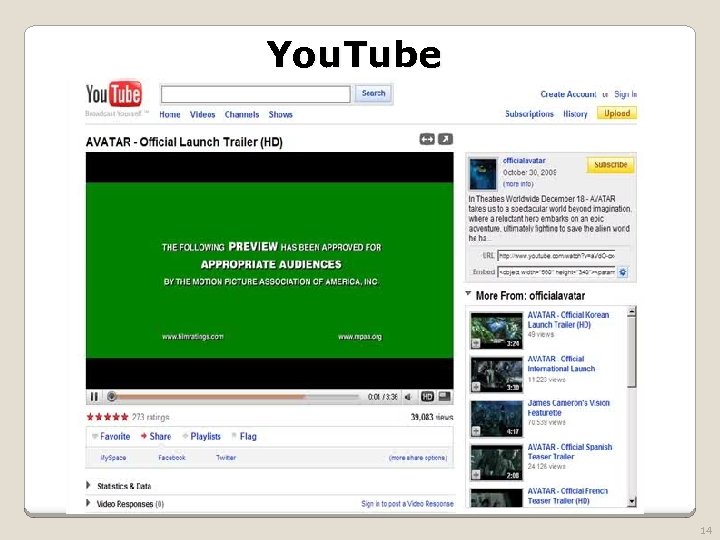Open the Channels tab
This screenshot has width=720, height=540.
coord(242,114)
